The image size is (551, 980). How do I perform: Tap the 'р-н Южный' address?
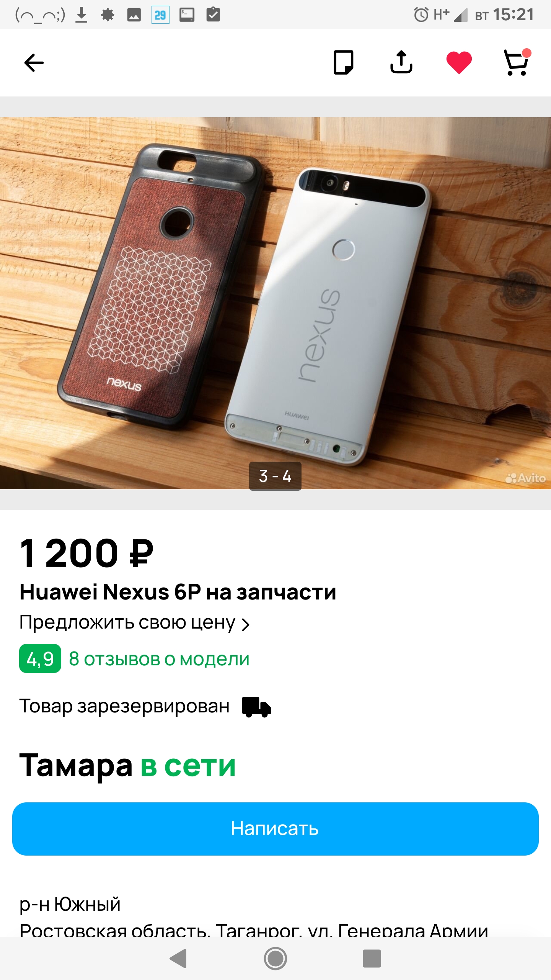pyautogui.click(x=70, y=905)
